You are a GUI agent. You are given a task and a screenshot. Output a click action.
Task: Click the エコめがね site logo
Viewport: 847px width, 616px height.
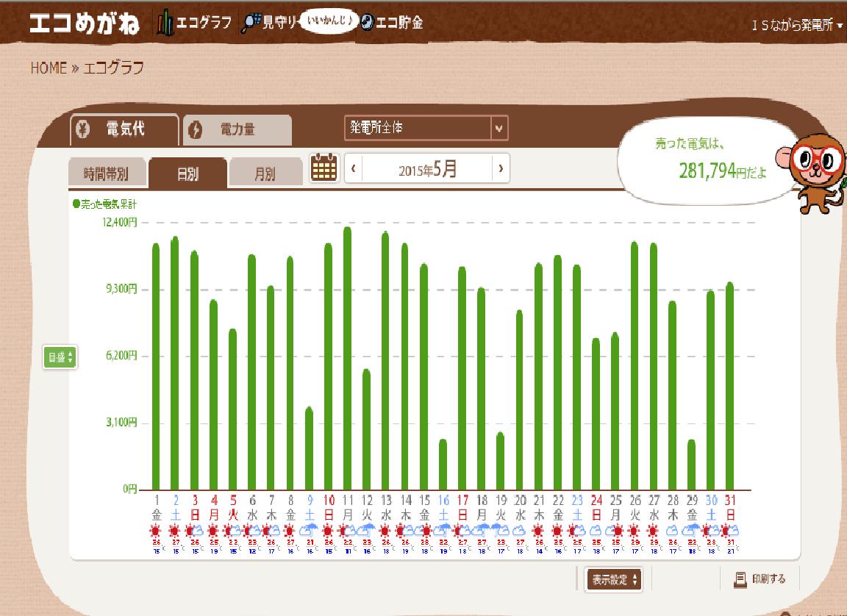(x=84, y=24)
